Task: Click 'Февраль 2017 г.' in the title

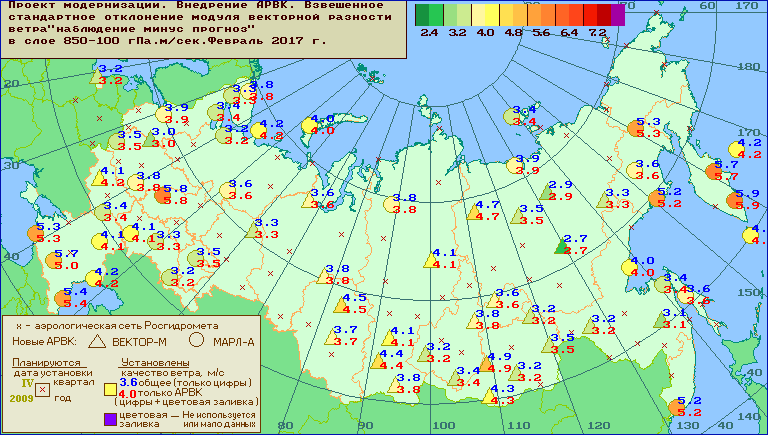Action: 267,41
